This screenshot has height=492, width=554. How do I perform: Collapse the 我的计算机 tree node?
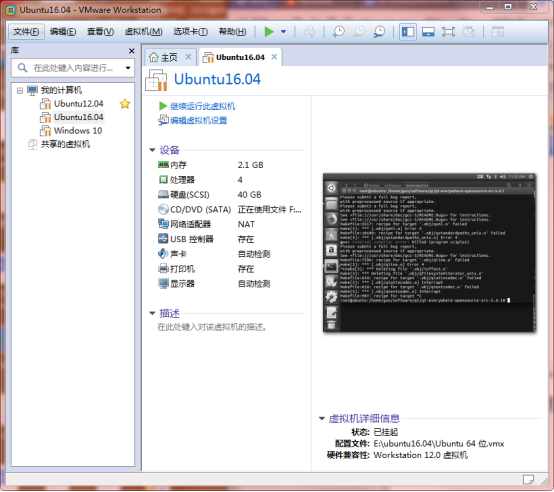coord(20,91)
